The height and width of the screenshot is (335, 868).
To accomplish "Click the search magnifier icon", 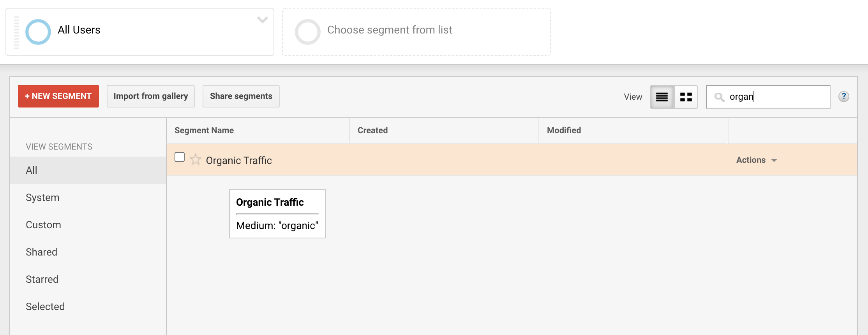I will click(719, 97).
